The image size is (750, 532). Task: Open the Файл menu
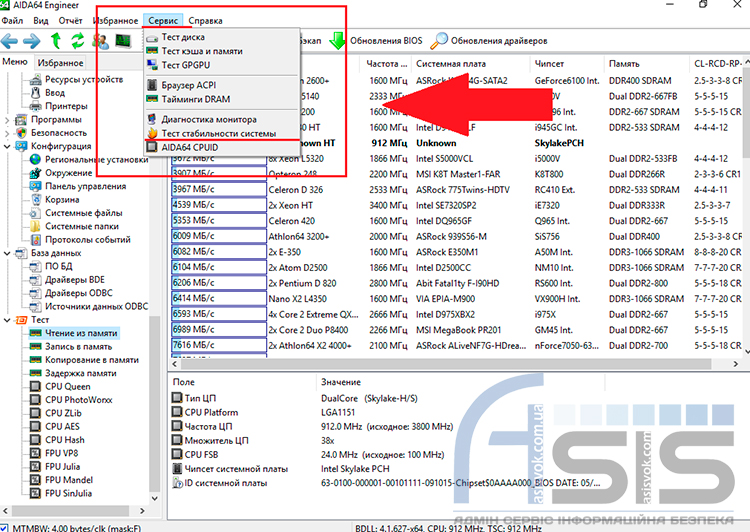pos(12,21)
